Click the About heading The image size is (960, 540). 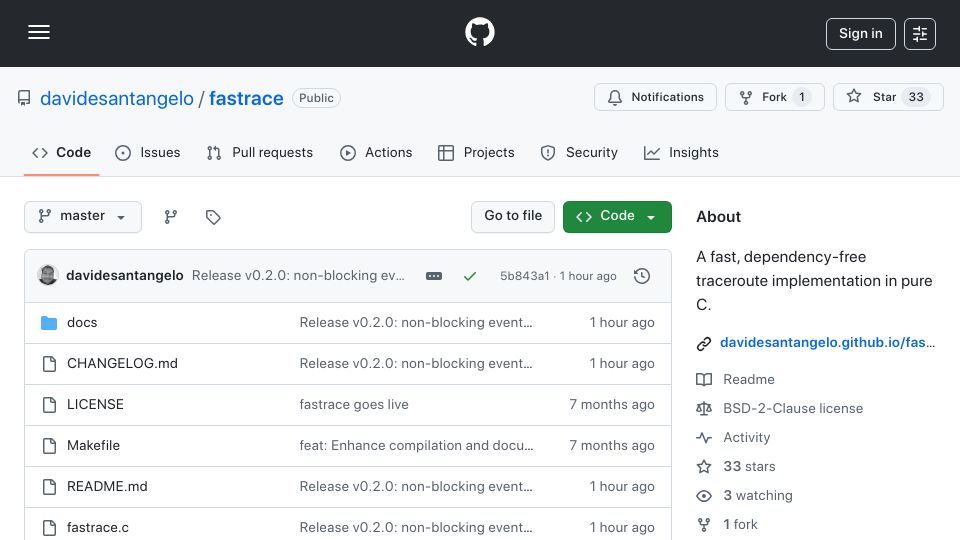pos(718,217)
